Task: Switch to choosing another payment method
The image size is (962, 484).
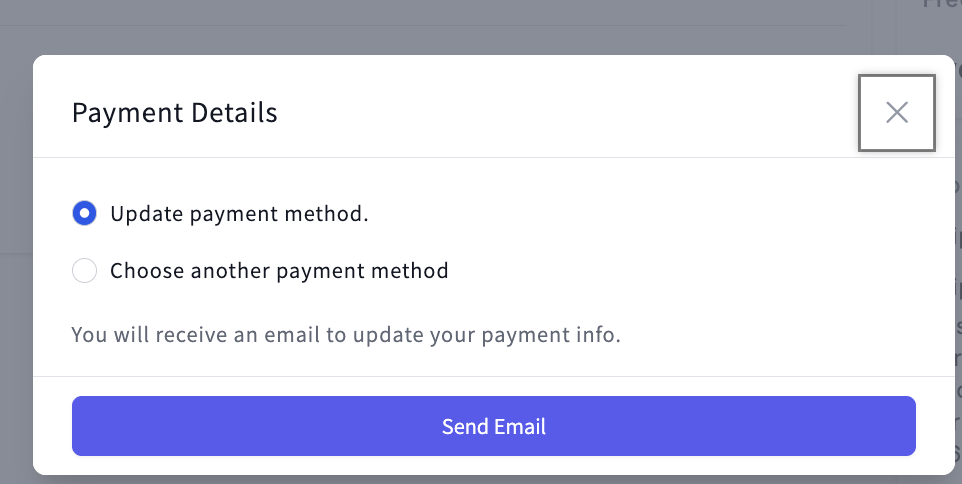Action: tap(85, 271)
